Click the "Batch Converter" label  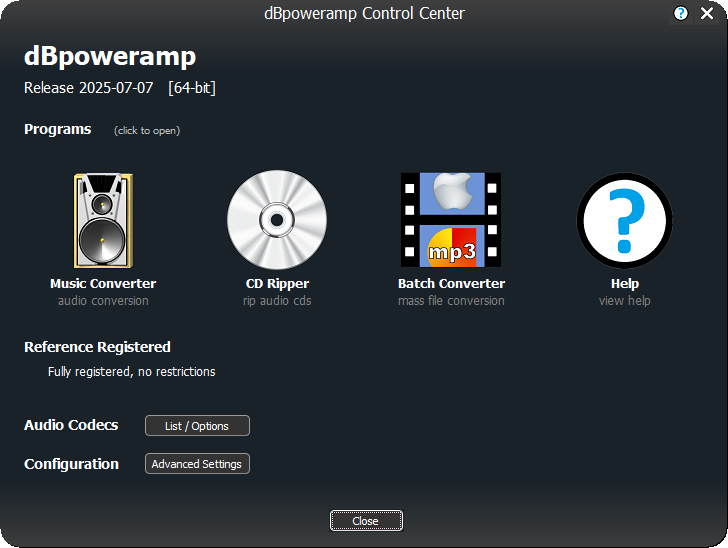[x=451, y=283]
